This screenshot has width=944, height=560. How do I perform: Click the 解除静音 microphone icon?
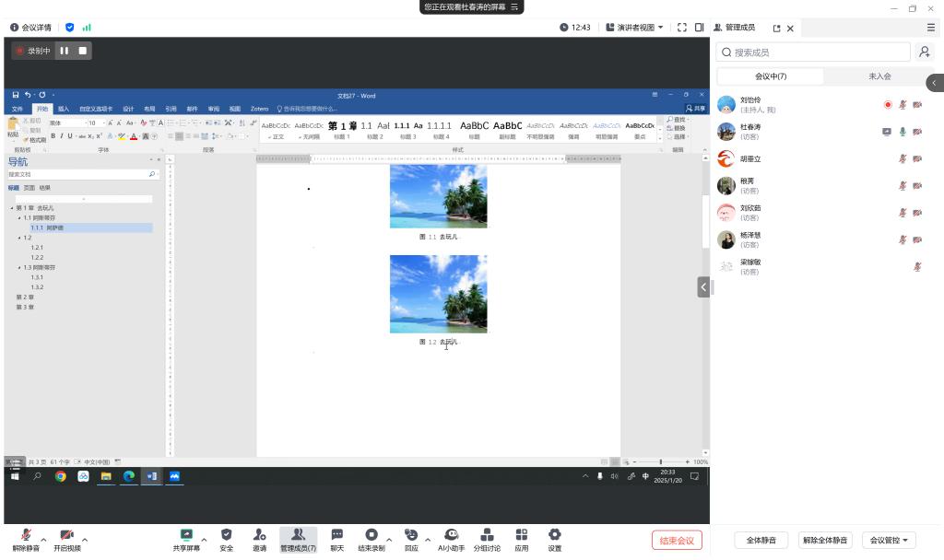26,535
